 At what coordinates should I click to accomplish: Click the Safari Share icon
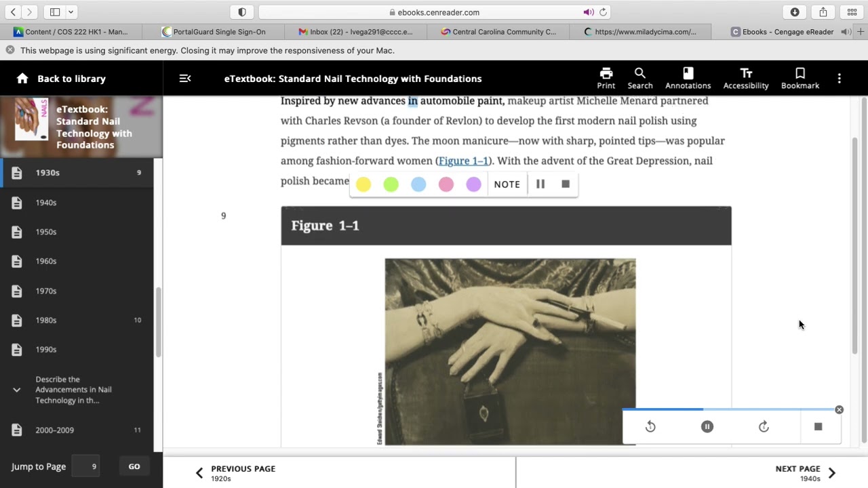823,12
